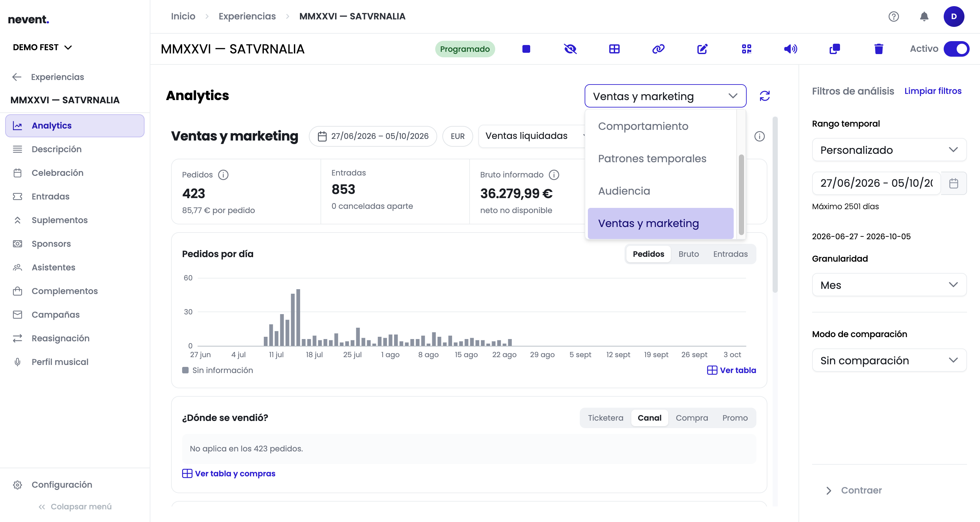Click the edit pencil icon
Viewport: 980px width, 522px height.
pyautogui.click(x=702, y=49)
